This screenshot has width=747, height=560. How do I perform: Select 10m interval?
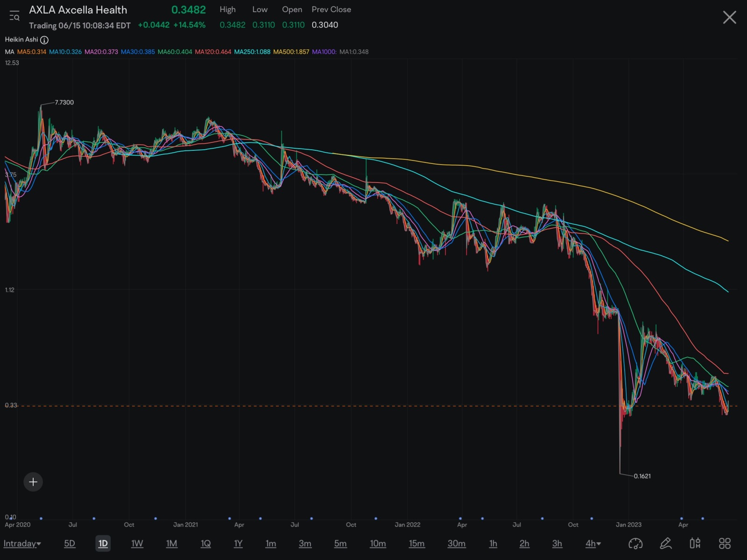(x=378, y=544)
